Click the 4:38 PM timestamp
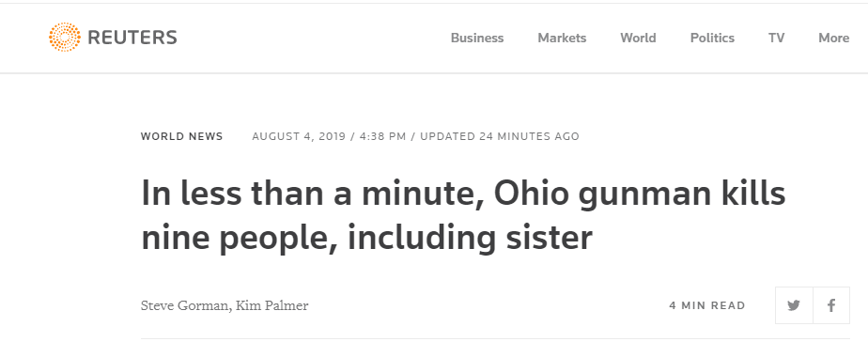Image resolution: width=868 pixels, height=342 pixels. (x=382, y=136)
